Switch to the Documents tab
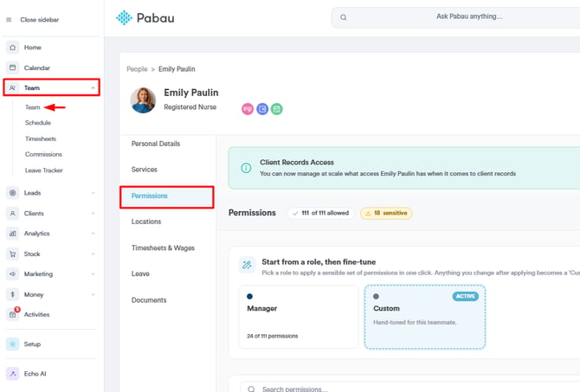 (x=149, y=300)
